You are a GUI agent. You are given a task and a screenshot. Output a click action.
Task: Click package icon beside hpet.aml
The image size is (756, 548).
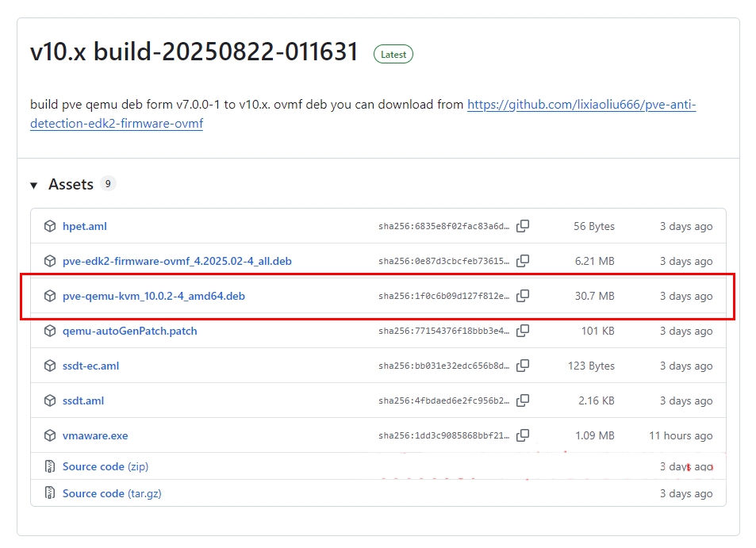pyautogui.click(x=50, y=226)
